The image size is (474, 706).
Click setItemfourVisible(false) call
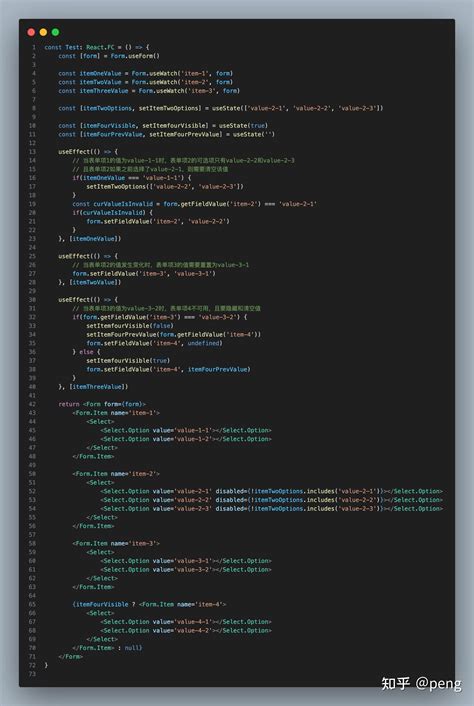pyautogui.click(x=130, y=326)
